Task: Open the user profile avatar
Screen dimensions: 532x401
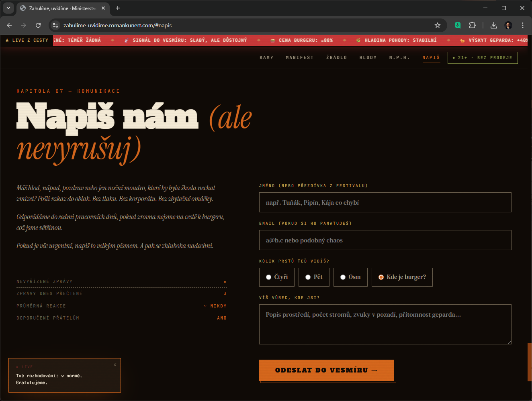Action: 508,25
